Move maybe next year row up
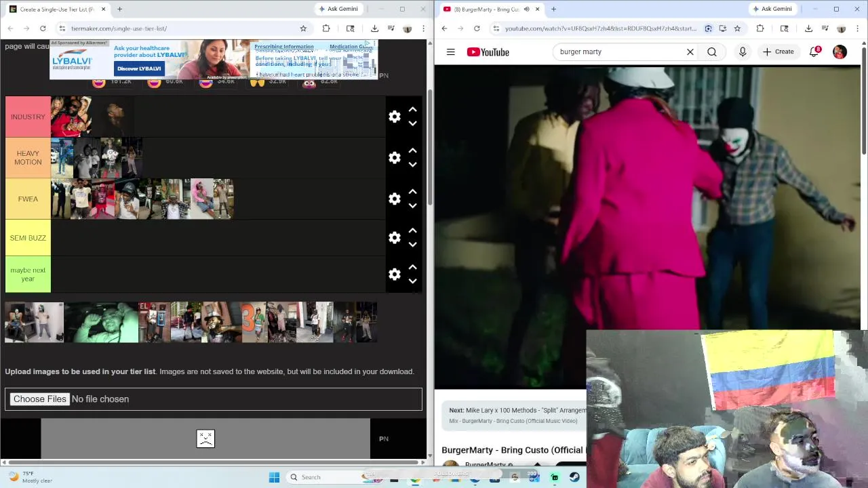Screen dimensions: 868x488 (412, 267)
